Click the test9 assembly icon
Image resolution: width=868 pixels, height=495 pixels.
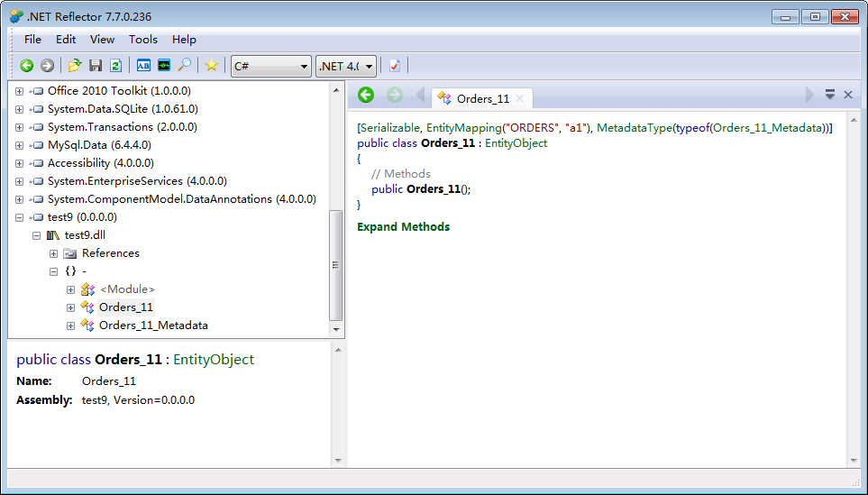[37, 217]
